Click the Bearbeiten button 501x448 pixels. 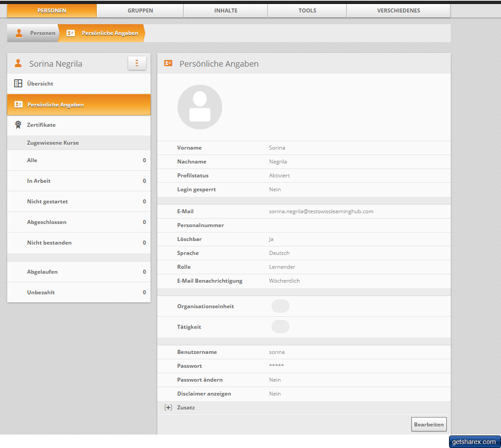(x=429, y=424)
